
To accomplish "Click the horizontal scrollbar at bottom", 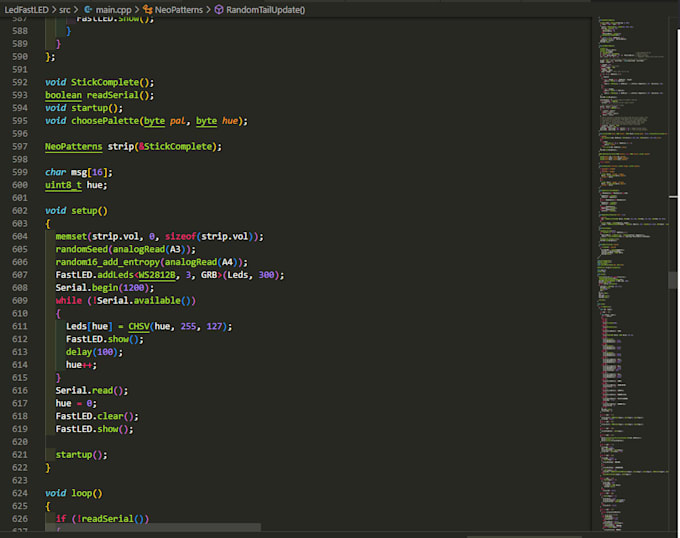I will (150, 527).
